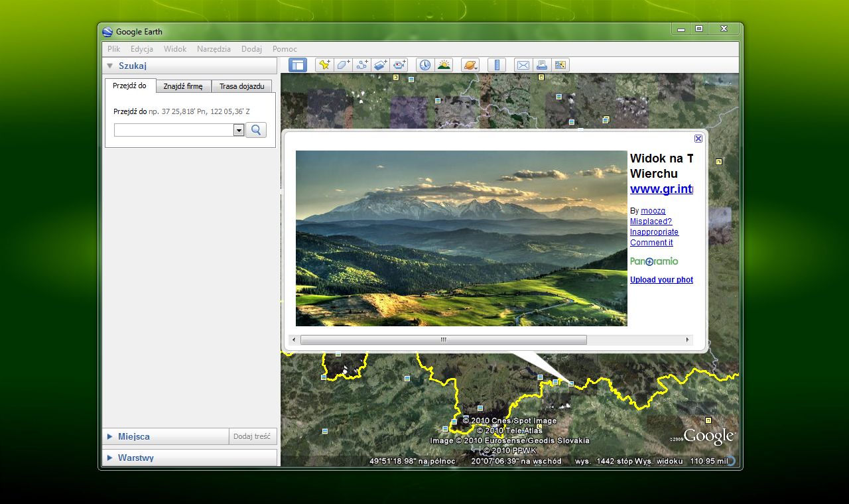Click the Google logo on the map
This screenshot has height=504, width=849.
tap(708, 436)
